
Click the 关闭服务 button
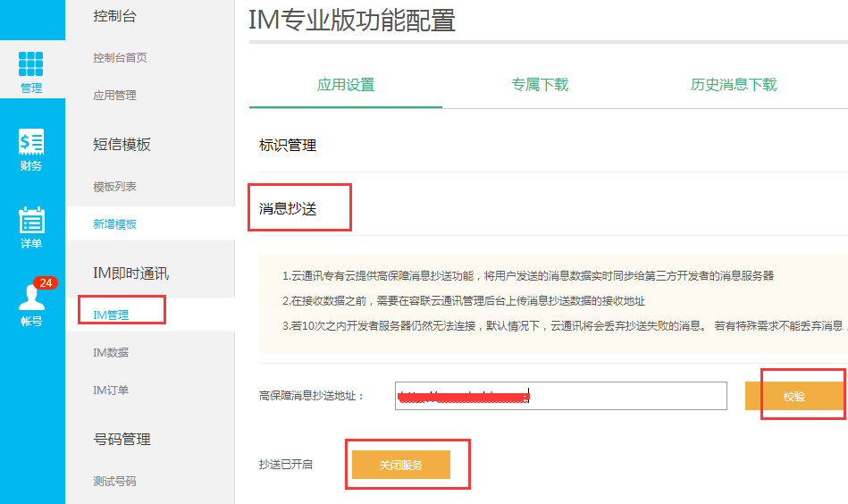pos(400,465)
